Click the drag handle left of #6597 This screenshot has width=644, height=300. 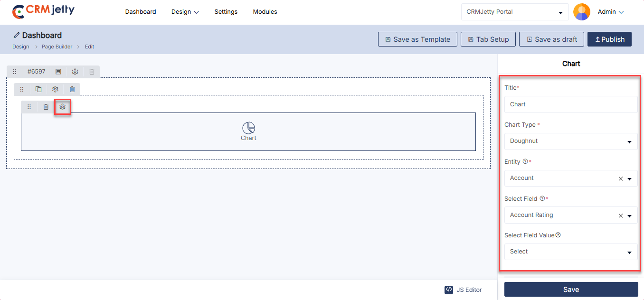point(15,72)
